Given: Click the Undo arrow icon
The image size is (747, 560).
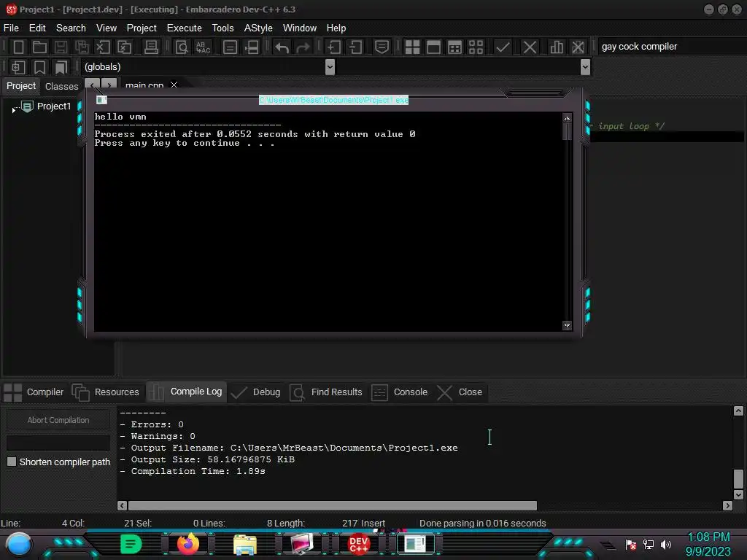Looking at the screenshot, I should pyautogui.click(x=282, y=47).
